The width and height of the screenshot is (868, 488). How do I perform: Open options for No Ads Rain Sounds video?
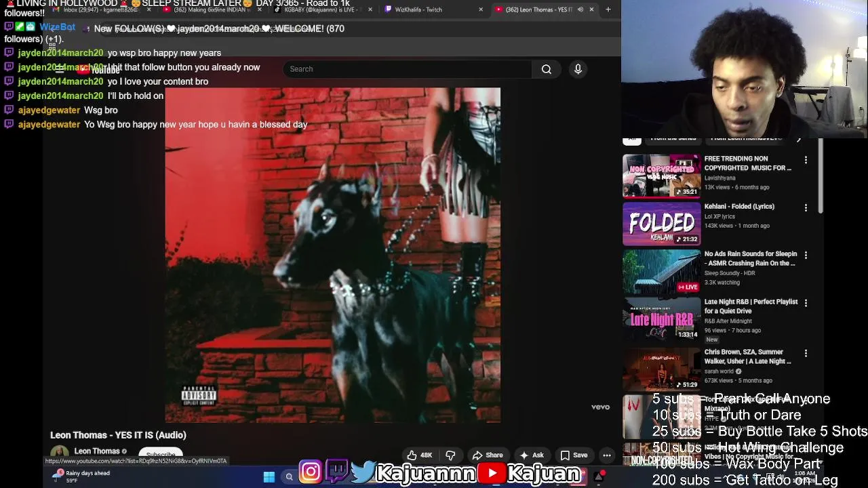[x=806, y=256]
